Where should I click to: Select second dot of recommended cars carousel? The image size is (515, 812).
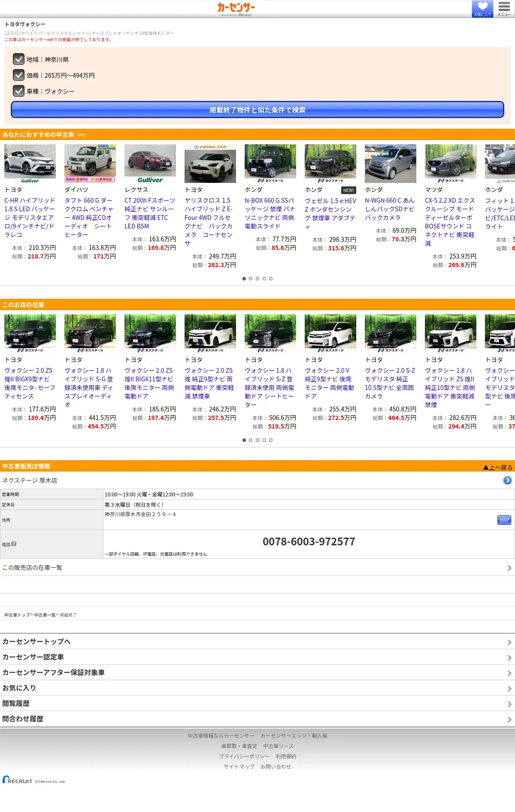pos(251,279)
